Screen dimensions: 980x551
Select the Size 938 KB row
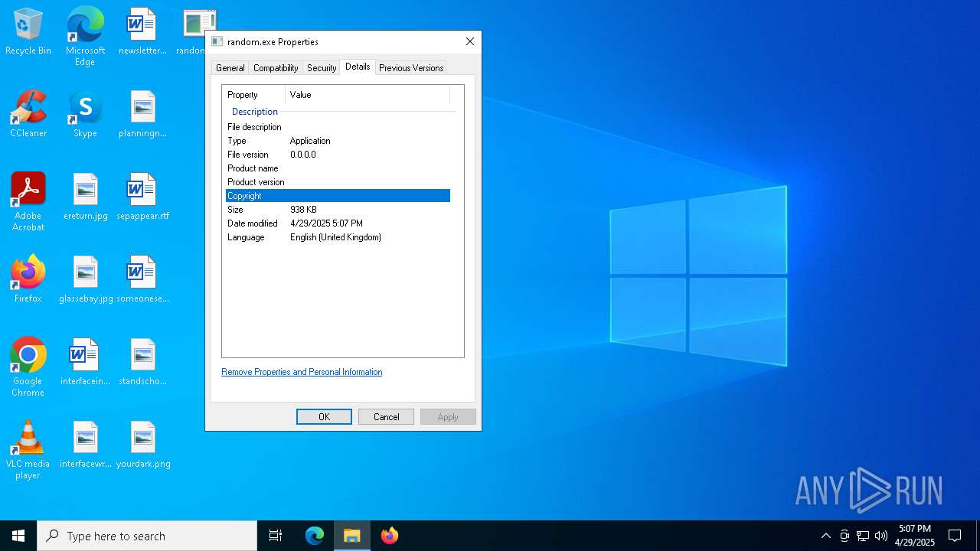pos(338,210)
